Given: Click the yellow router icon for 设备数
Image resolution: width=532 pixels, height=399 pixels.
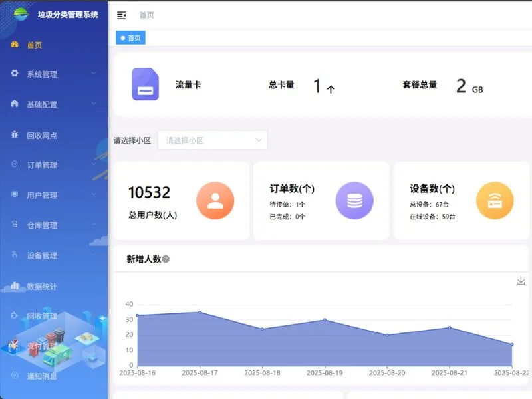Looking at the screenshot, I should 495,201.
